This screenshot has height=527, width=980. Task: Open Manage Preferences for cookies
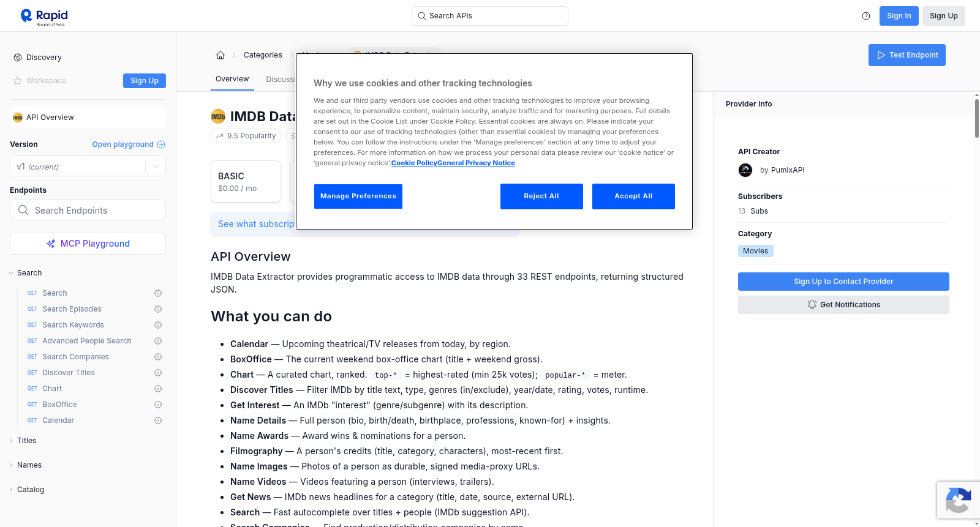pyautogui.click(x=358, y=196)
